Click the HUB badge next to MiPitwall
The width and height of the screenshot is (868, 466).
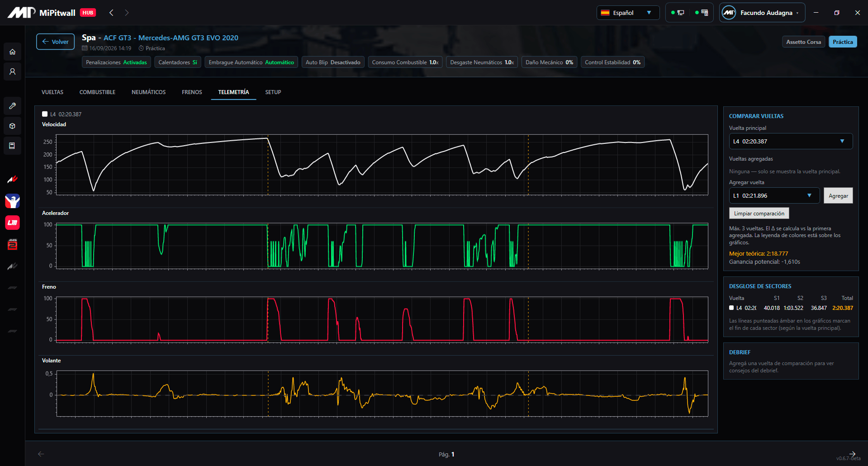click(x=88, y=13)
